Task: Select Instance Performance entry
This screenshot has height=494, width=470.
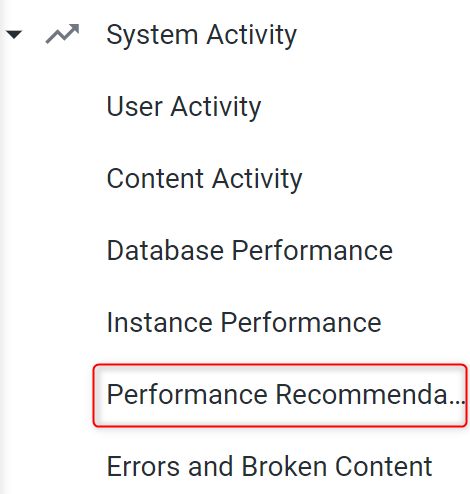Action: [244, 322]
